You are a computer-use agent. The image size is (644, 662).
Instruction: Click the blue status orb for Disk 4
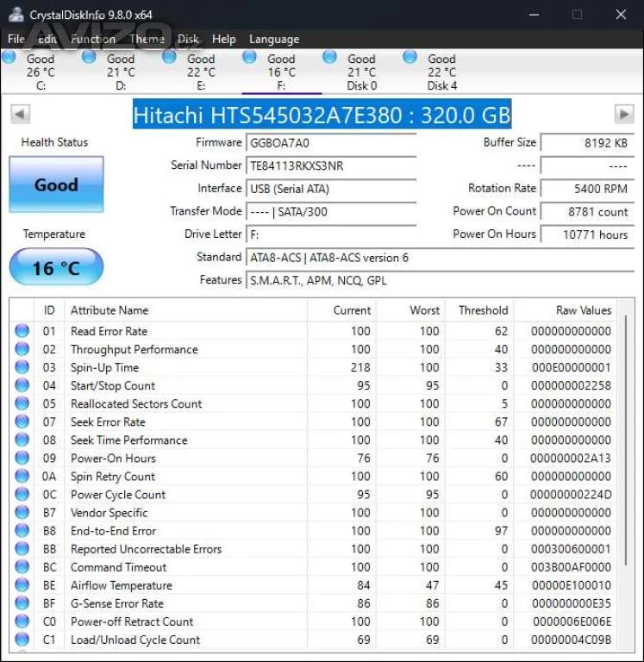[x=410, y=57]
